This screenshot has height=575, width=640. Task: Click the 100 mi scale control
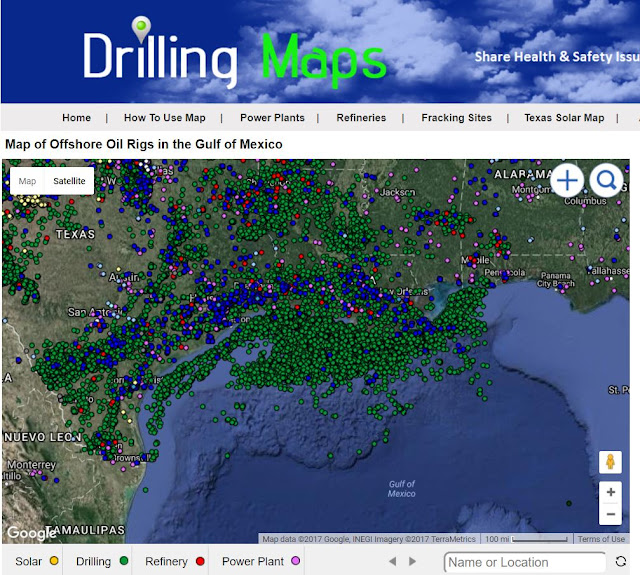[x=527, y=539]
